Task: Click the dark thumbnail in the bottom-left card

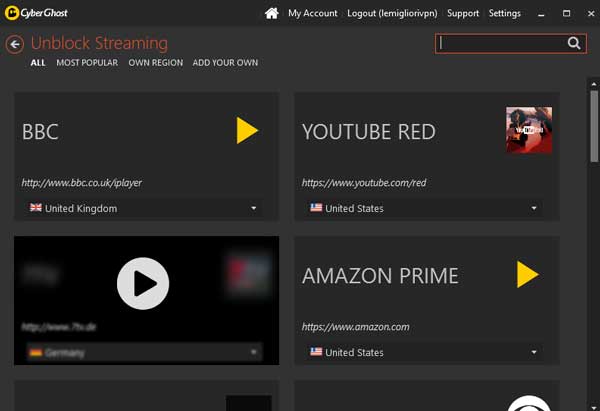Action: coord(249,403)
